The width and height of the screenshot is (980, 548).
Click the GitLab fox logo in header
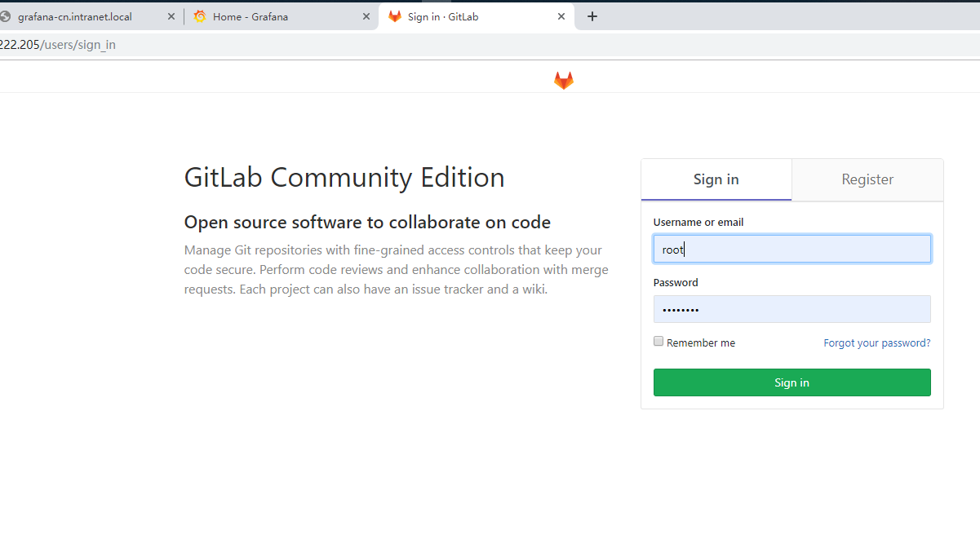[564, 80]
